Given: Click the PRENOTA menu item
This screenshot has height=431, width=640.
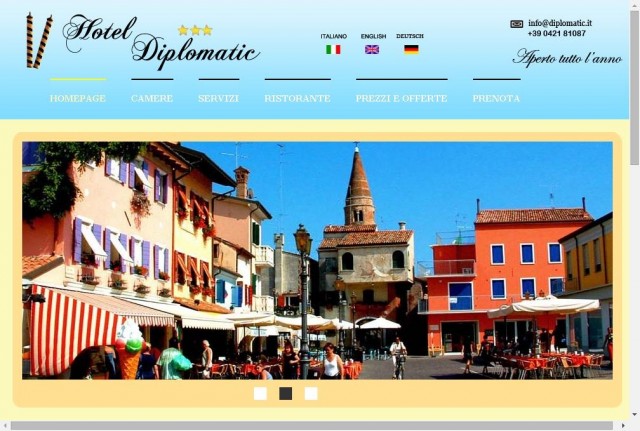Looking at the screenshot, I should pos(496,98).
